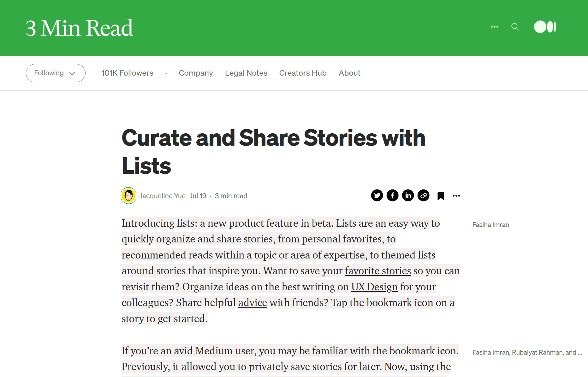
Task: Go to the Legal Notes tab
Action: [x=246, y=73]
